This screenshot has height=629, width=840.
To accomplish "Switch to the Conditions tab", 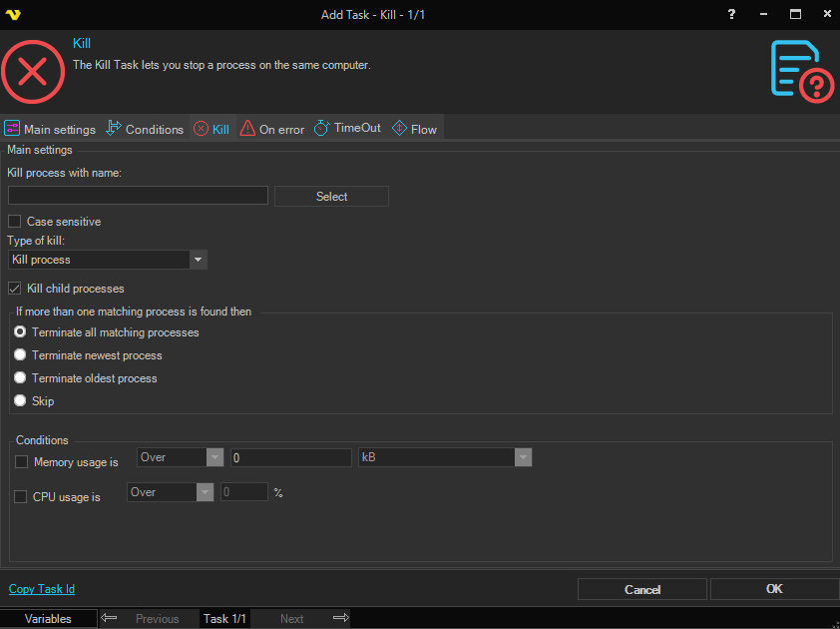I will click(x=145, y=129).
